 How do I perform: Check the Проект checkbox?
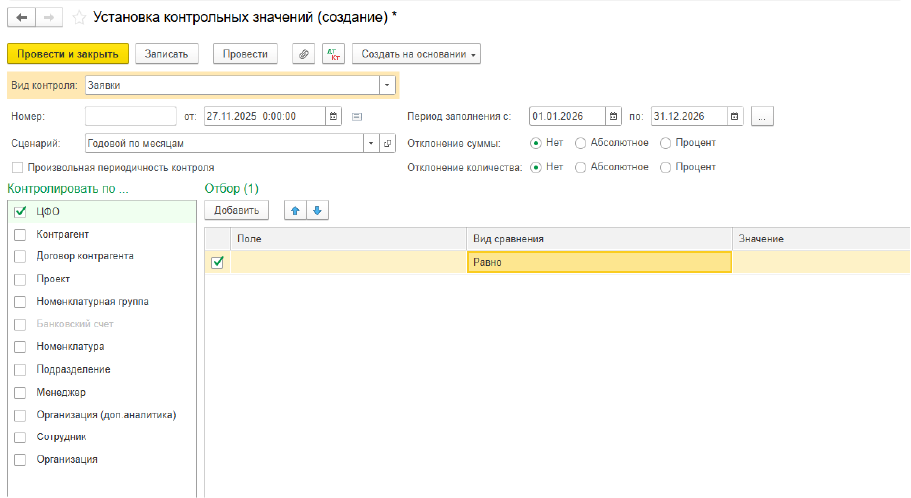point(20,280)
